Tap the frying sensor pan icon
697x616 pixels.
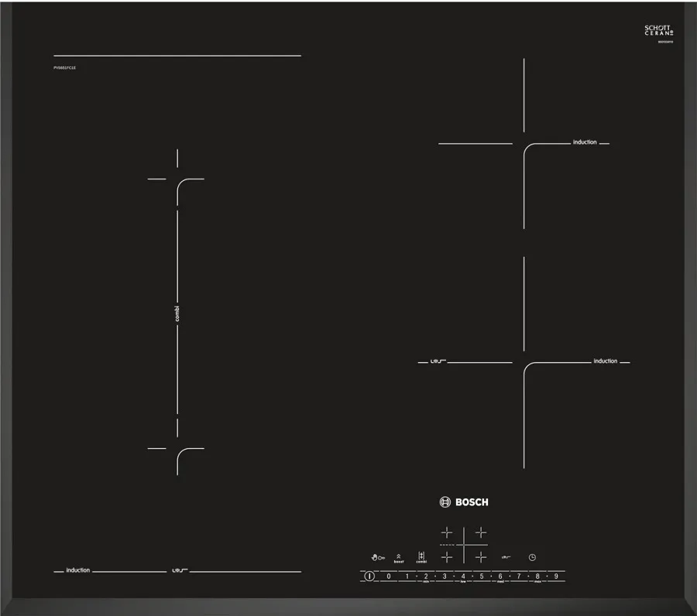click(x=506, y=557)
